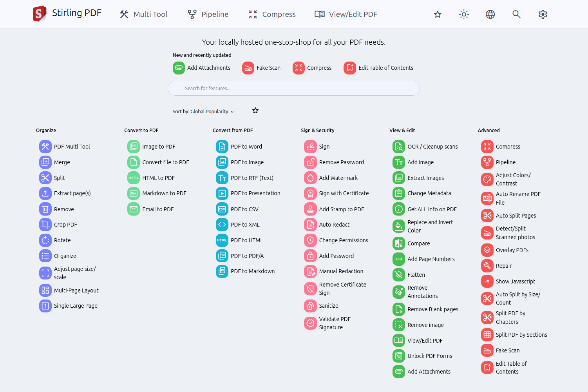Open recently updated Edit Table of Contents
The height and width of the screenshot is (392, 588).
378,68
